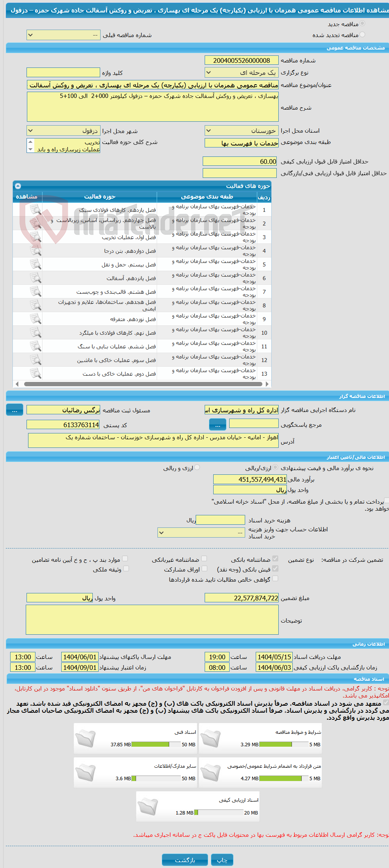
Task: Click the مشاهده column header
Action: coord(27,197)
